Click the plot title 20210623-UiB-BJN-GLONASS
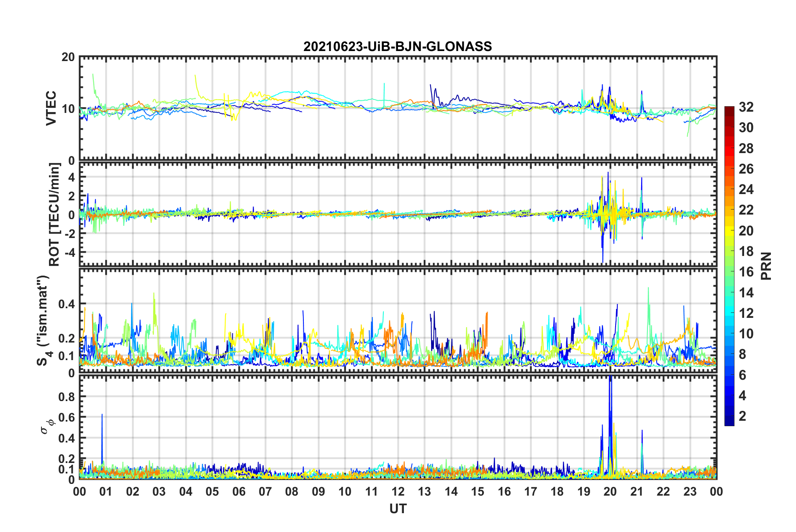796x532 pixels. [398, 46]
